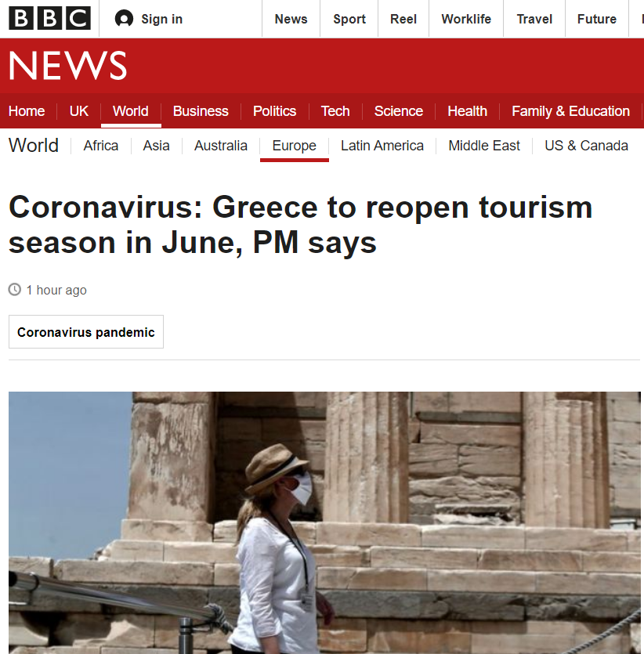Open the Sport section in top bar

[349, 19]
